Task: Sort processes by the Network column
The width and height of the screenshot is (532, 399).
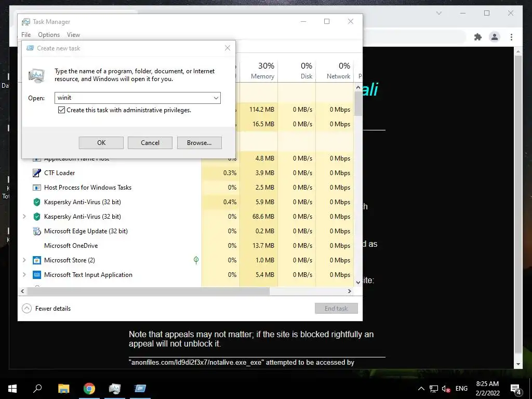Action: (x=335, y=71)
